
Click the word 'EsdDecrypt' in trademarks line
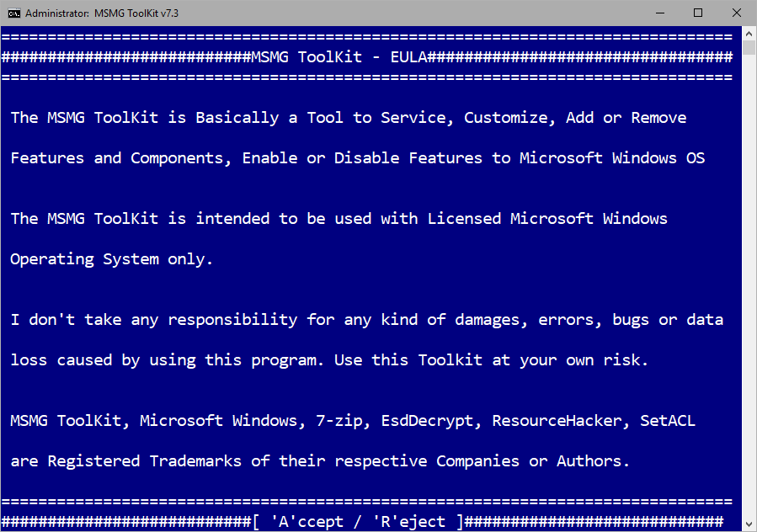(x=427, y=421)
